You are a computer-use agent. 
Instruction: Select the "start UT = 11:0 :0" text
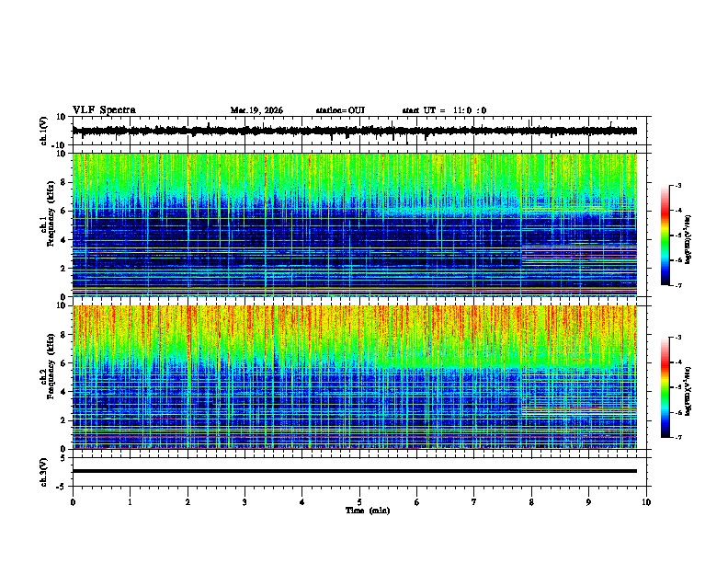tap(444, 110)
